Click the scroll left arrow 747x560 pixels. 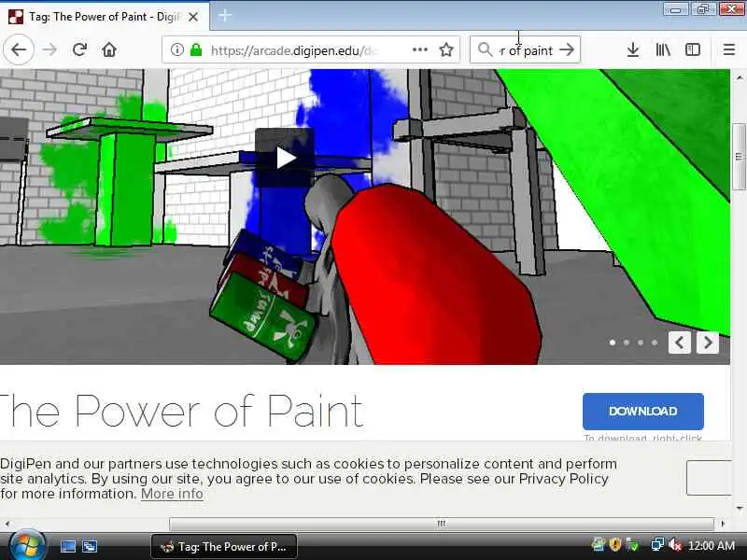click(7, 524)
